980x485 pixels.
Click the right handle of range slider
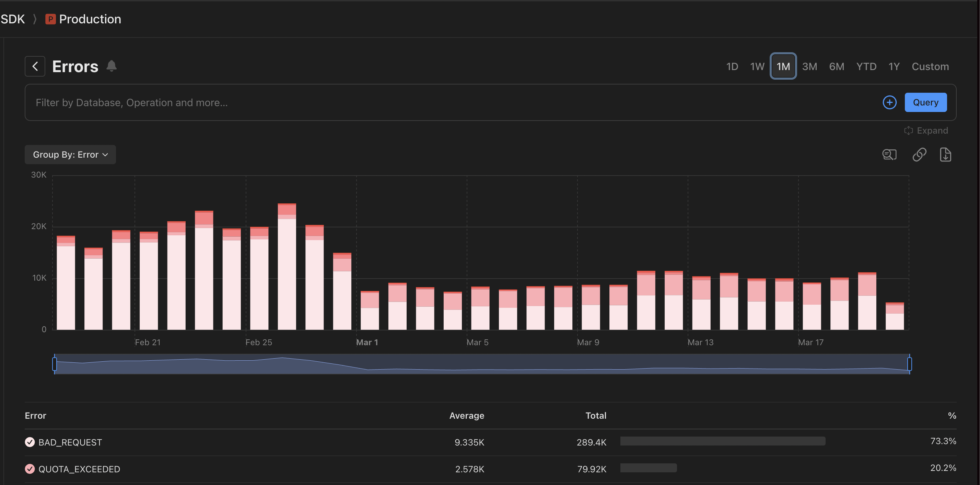[909, 364]
